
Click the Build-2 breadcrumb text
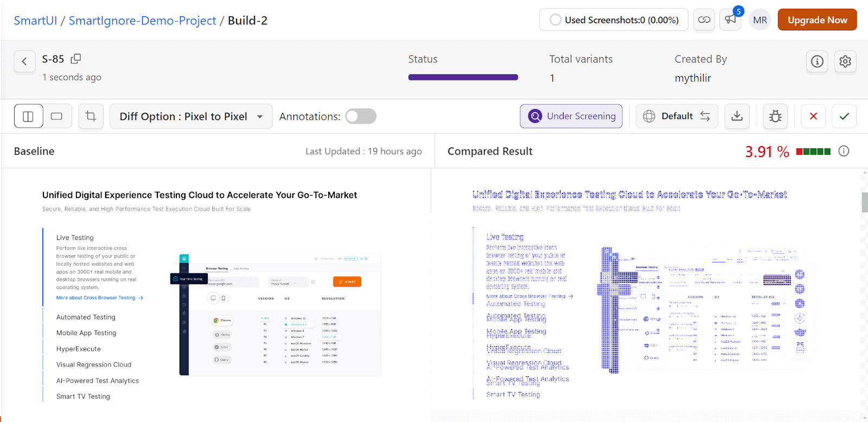(247, 21)
